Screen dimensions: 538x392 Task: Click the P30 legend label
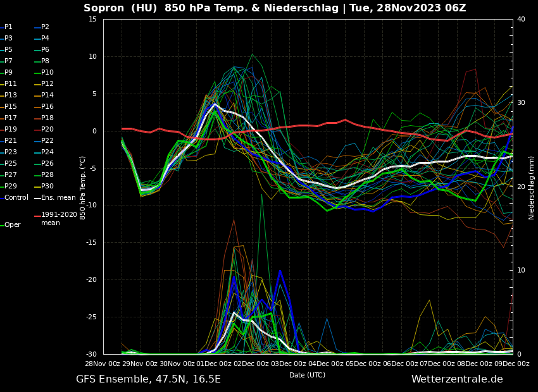tap(47, 187)
